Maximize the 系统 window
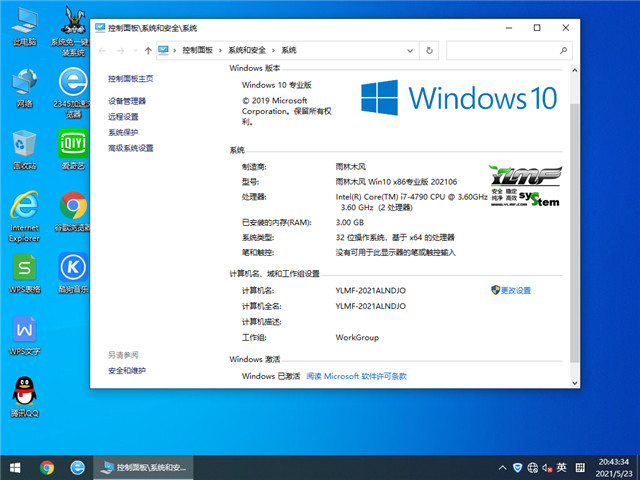The height and width of the screenshot is (480, 640). tap(537, 28)
